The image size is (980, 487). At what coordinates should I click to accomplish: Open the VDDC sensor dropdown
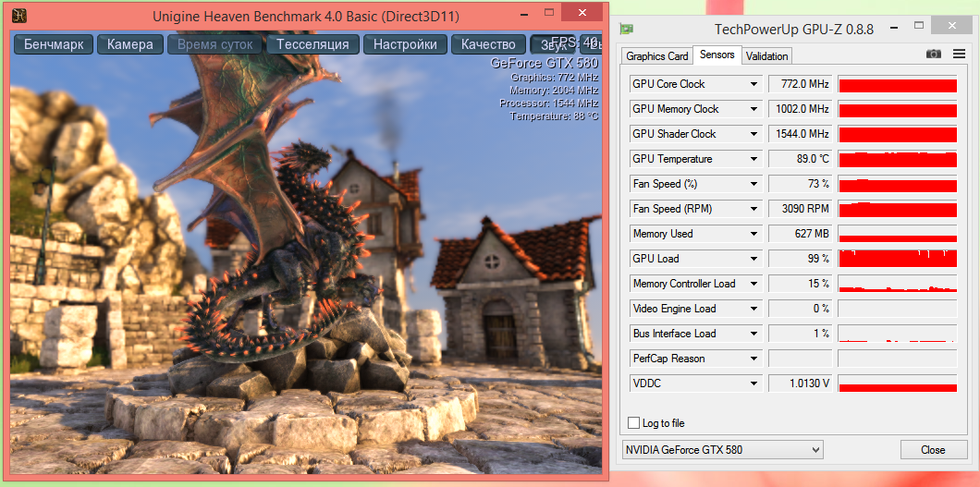[753, 384]
